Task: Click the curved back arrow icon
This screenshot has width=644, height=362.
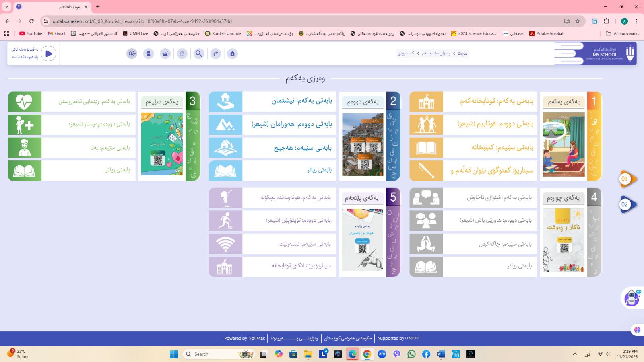Action: (216, 53)
